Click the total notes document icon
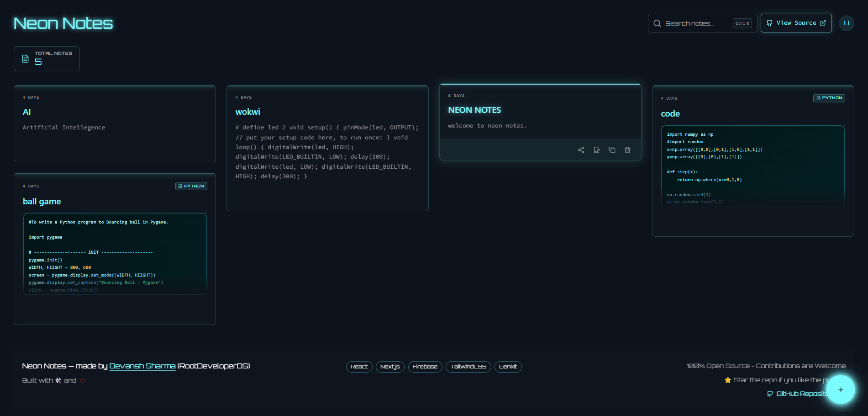The width and height of the screenshot is (868, 416). point(26,59)
